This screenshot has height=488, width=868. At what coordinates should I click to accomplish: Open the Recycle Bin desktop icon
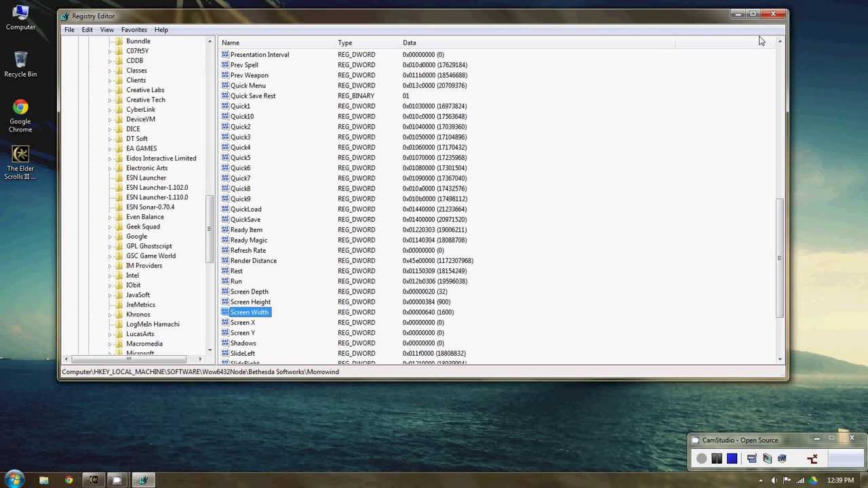[x=20, y=64]
